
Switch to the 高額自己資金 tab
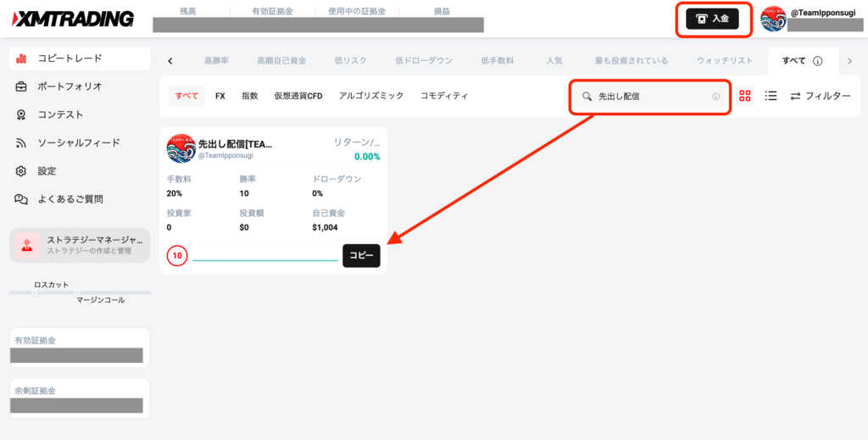(x=281, y=61)
